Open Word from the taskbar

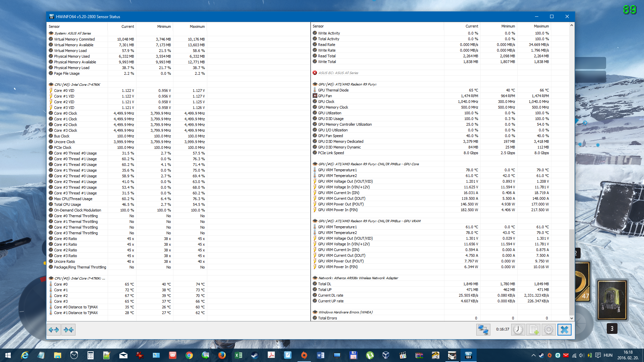(x=321, y=355)
